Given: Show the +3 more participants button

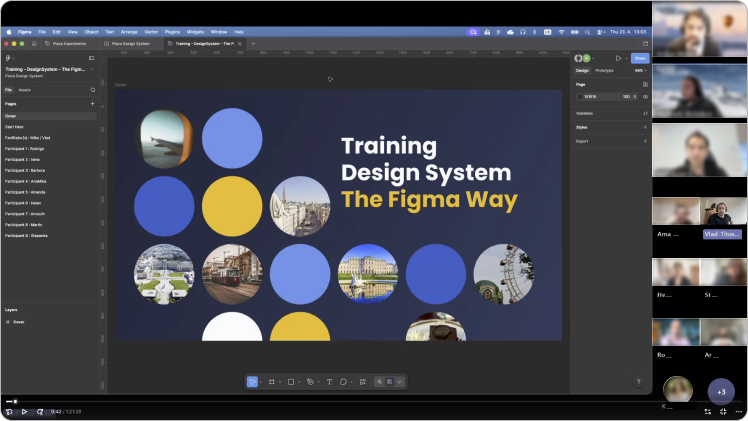Looking at the screenshot, I should pos(721,391).
